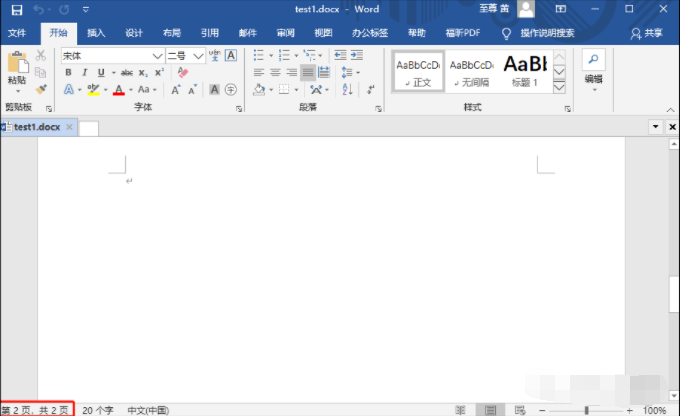Click the character border A icon
The height and width of the screenshot is (416, 680).
pos(231,55)
